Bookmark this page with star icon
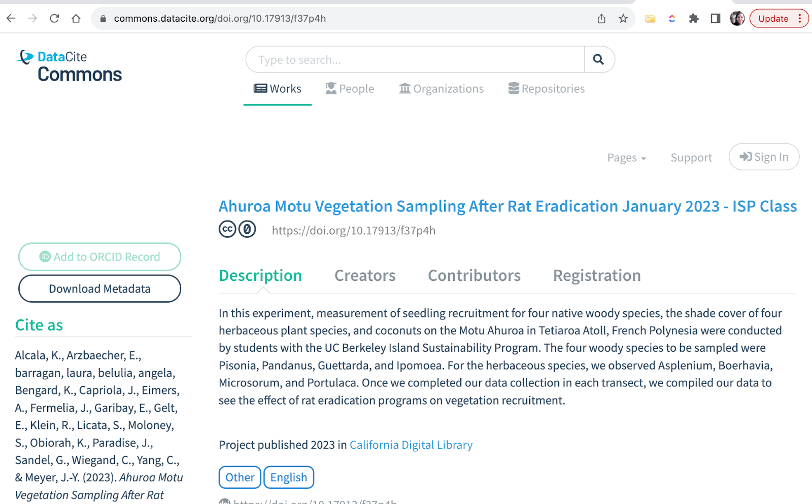Screen dimensions: 812x504 [623, 19]
